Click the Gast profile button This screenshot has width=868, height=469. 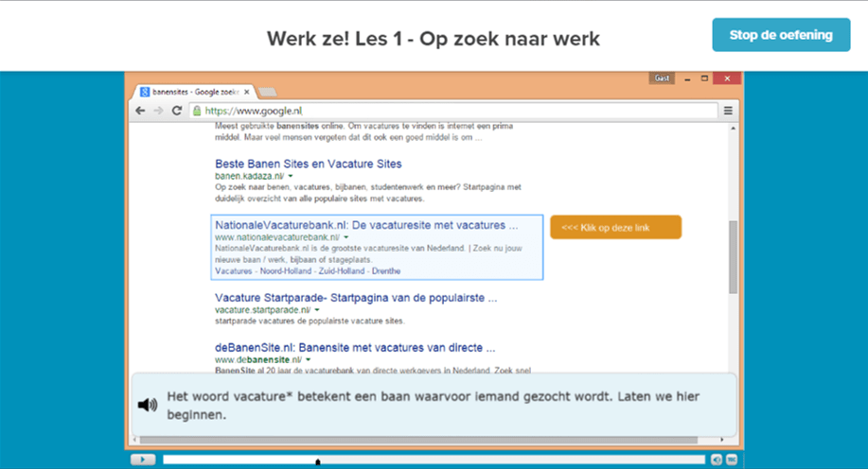pos(662,78)
